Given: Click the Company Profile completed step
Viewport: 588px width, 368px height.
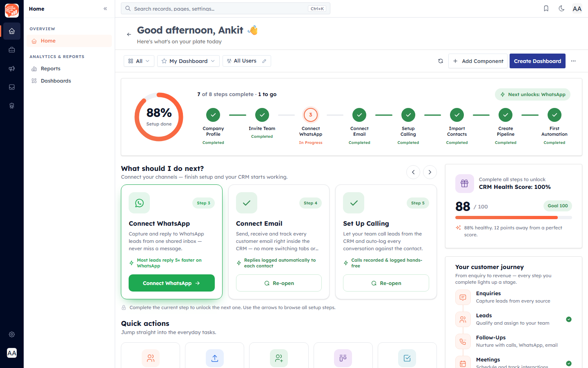Looking at the screenshot, I should point(213,115).
